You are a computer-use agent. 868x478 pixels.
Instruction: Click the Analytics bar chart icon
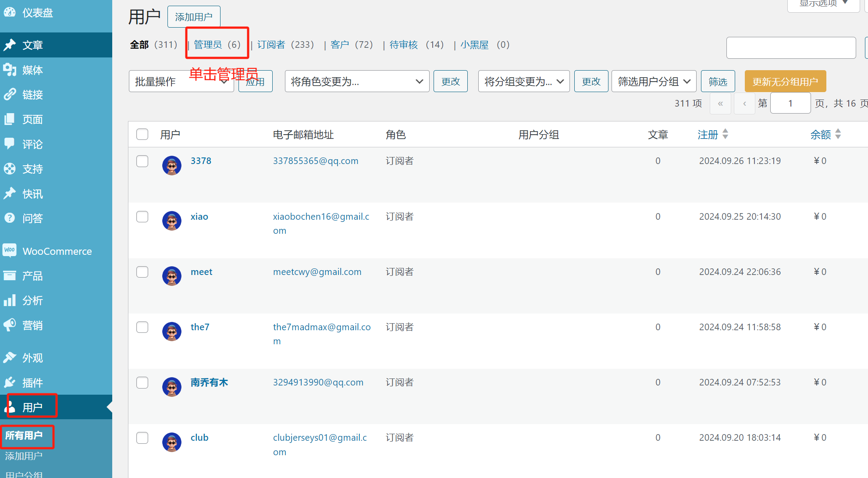point(10,300)
